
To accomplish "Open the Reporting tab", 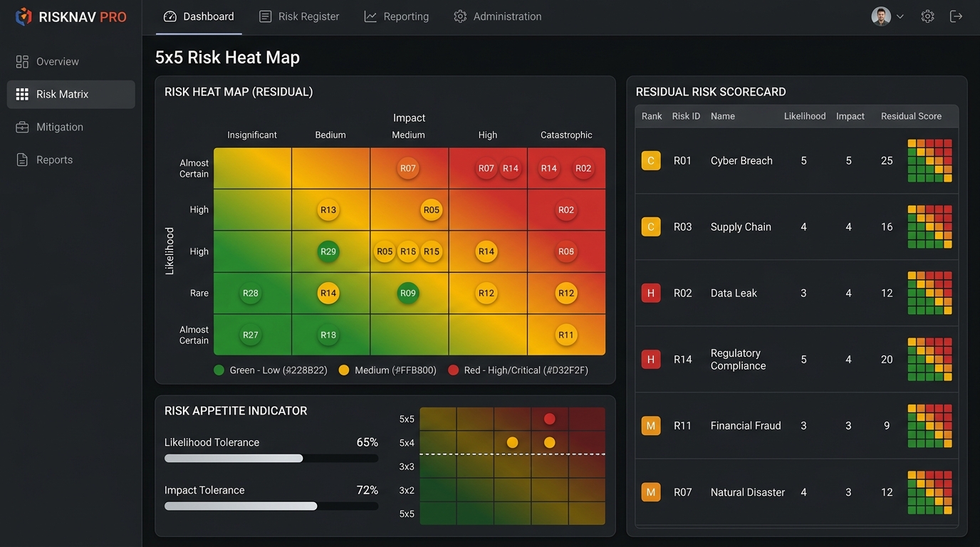I will [x=397, y=16].
